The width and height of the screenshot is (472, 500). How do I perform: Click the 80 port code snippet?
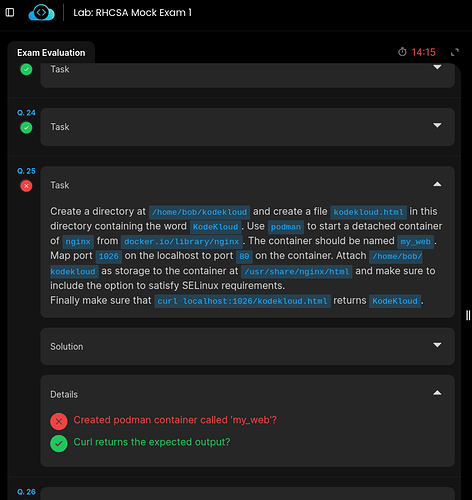tap(244, 256)
